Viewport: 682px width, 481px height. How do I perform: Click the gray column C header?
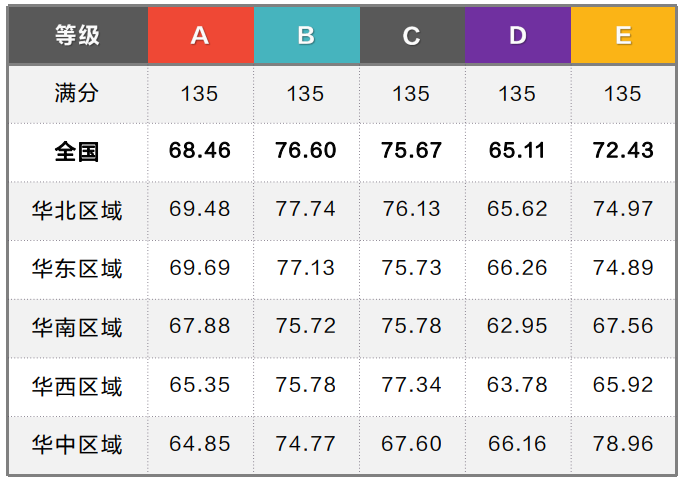pos(411,36)
